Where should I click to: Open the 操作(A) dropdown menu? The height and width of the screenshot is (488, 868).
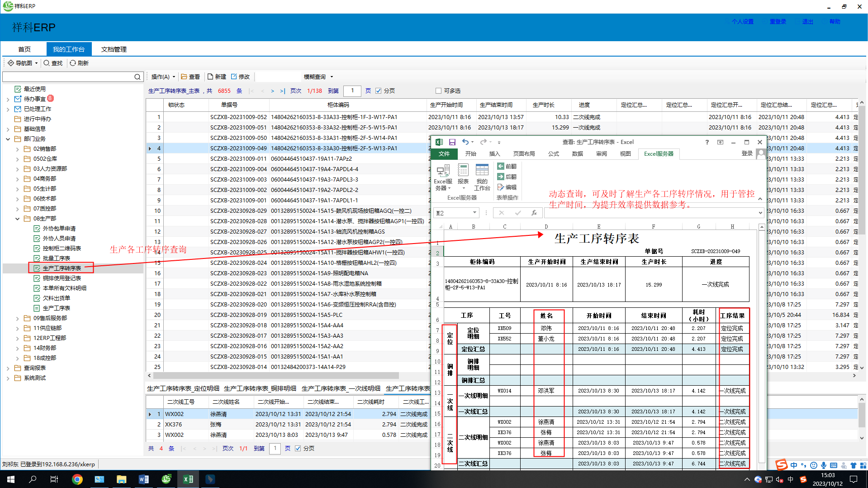(163, 77)
